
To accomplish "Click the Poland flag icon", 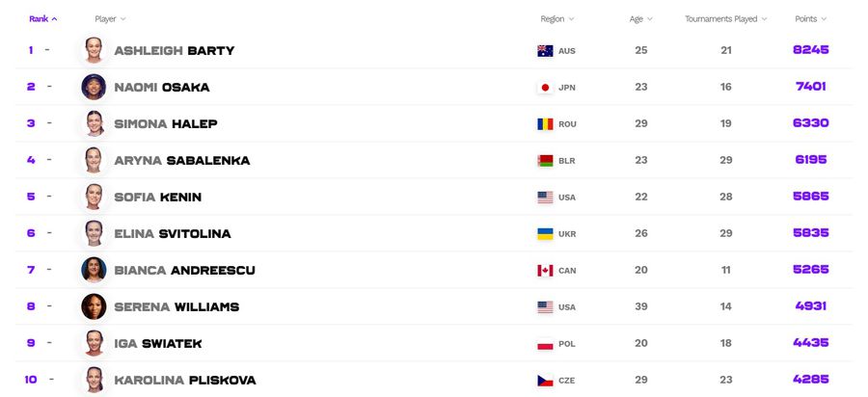I will [545, 343].
